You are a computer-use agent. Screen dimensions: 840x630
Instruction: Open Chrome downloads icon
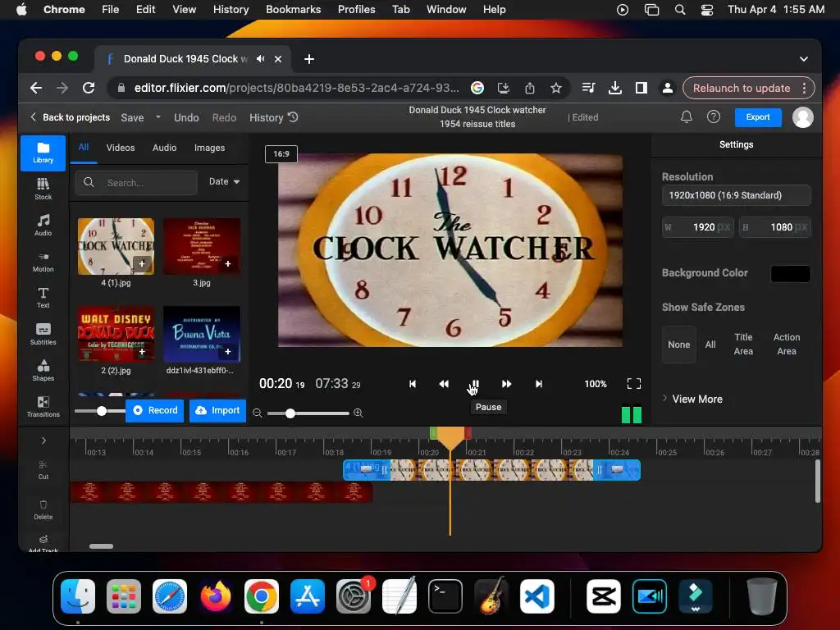pyautogui.click(x=615, y=88)
